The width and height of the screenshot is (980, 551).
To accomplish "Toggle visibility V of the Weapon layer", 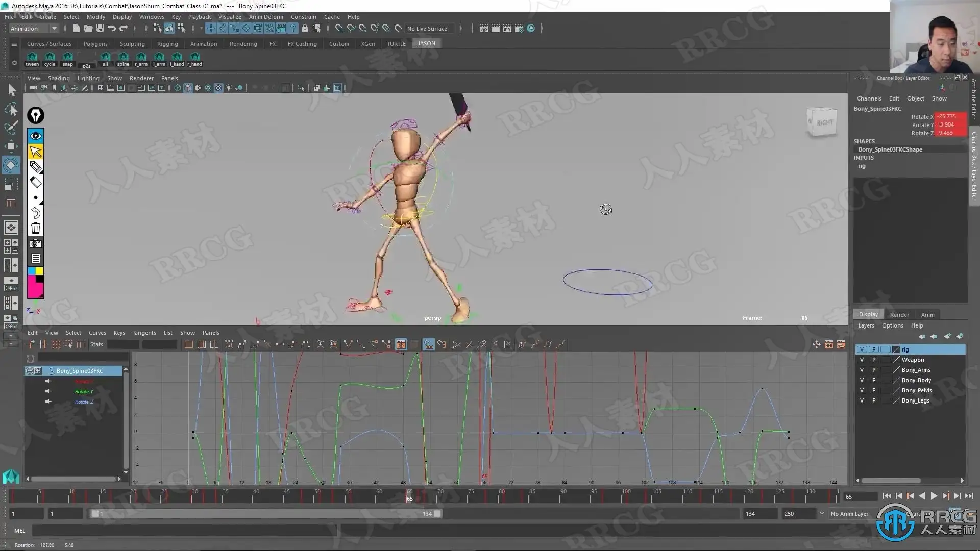I will (x=862, y=360).
